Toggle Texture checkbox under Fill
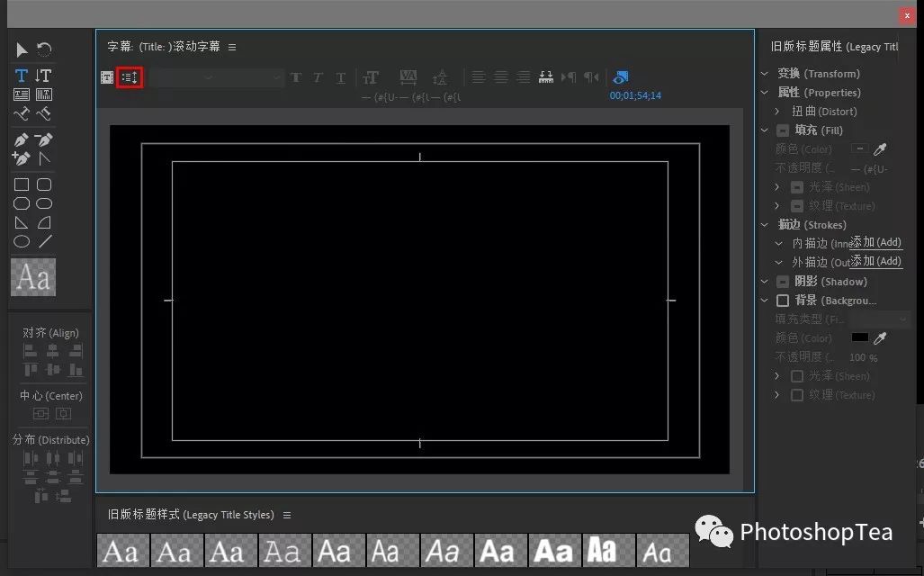The height and width of the screenshot is (576, 924). coord(797,206)
